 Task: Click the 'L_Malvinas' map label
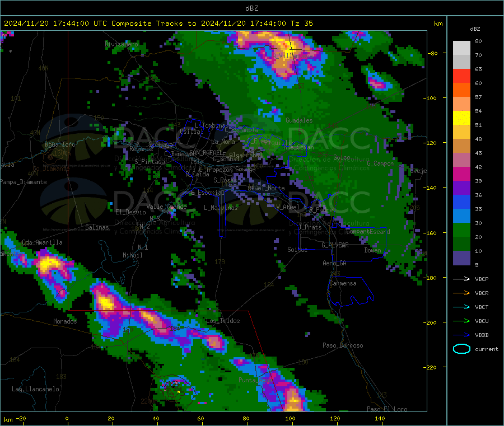coord(221,208)
